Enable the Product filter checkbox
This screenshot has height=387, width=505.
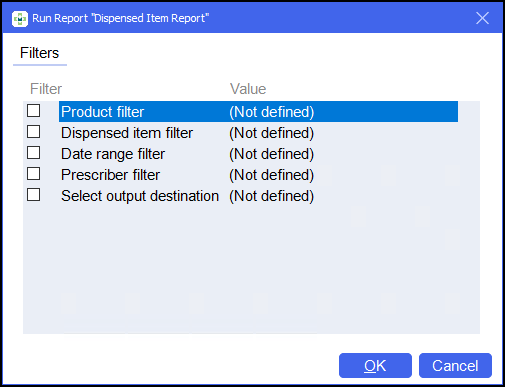pyautogui.click(x=34, y=111)
